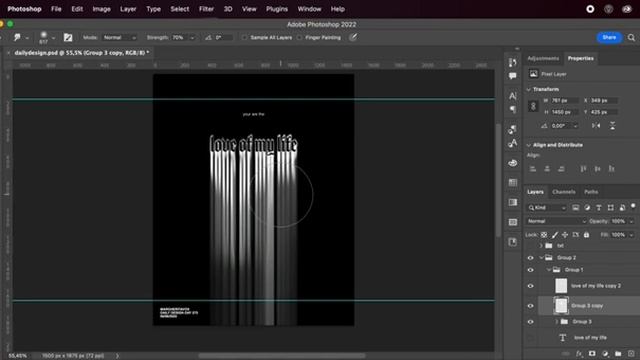Screen dimensions: 640x360
Task: Expand Group 3 in Layers panel
Action: [x=556, y=322]
